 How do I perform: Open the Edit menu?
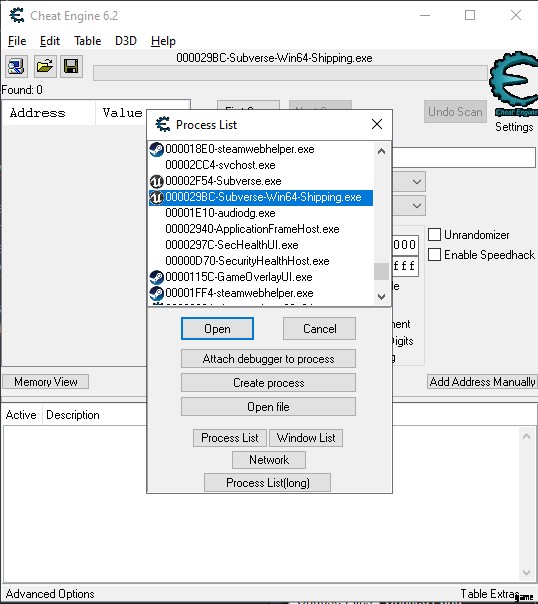[x=50, y=41]
